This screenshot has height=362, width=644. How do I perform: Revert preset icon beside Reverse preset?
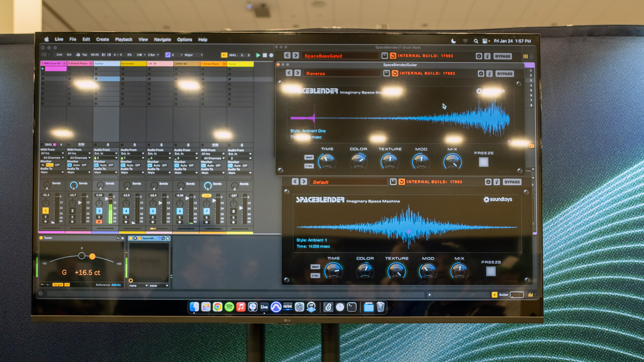tap(395, 73)
